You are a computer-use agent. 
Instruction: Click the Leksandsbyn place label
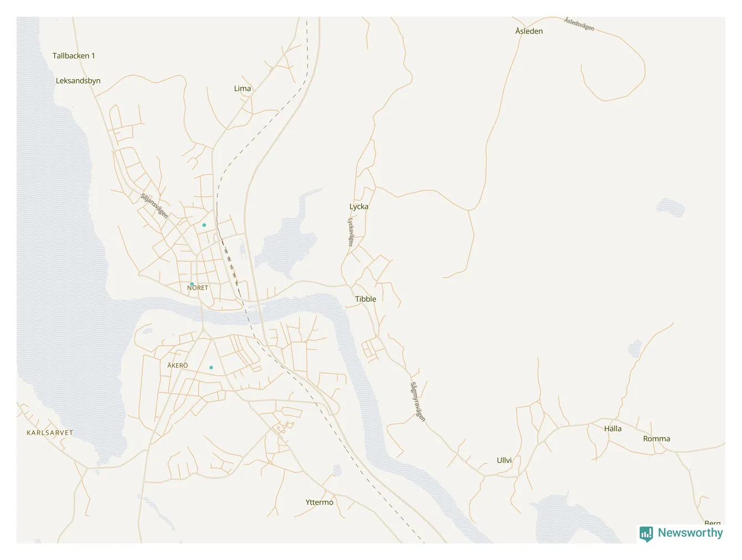pyautogui.click(x=78, y=80)
